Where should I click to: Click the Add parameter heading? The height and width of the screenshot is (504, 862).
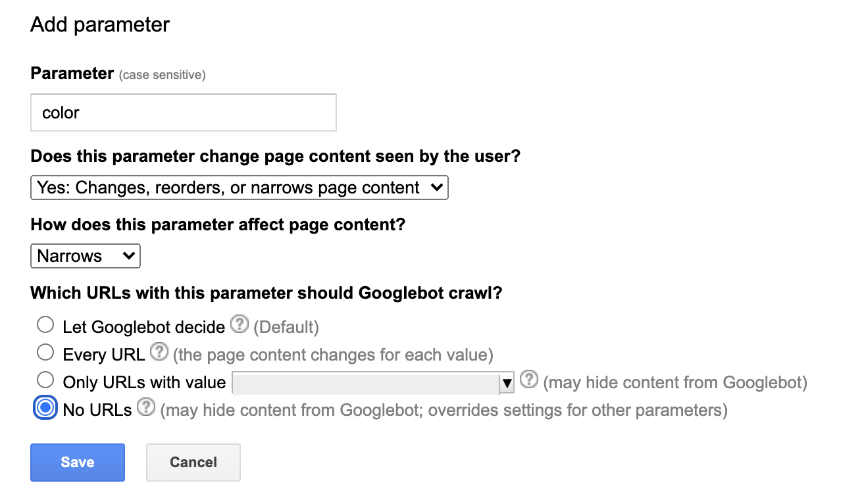point(100,25)
